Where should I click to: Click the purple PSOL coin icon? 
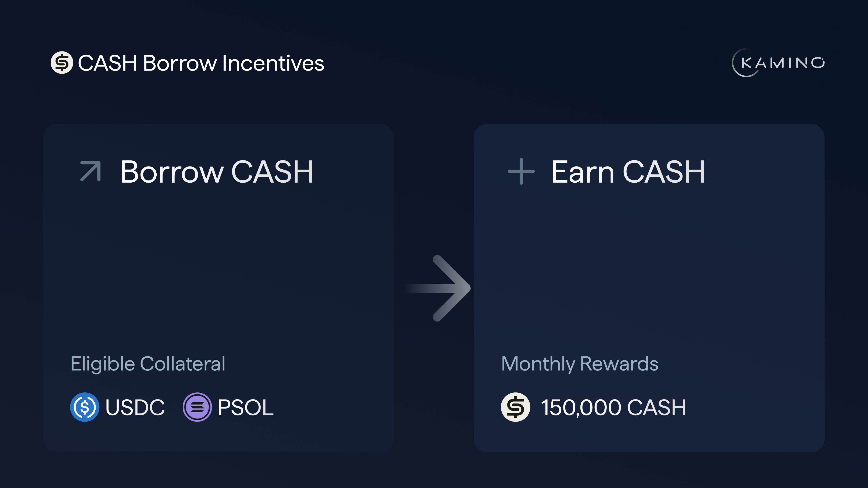click(197, 407)
